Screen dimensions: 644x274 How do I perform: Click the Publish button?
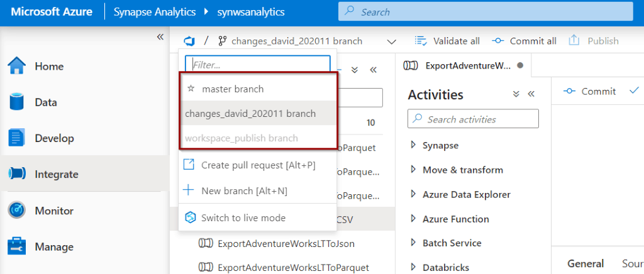[x=594, y=41]
